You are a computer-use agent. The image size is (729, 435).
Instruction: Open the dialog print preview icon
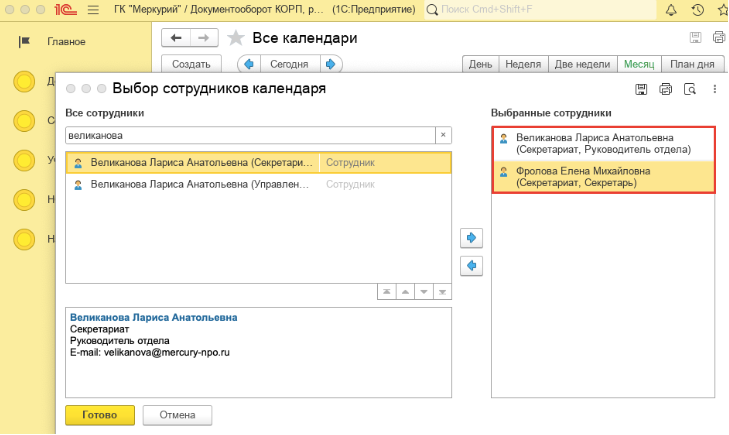point(690,89)
